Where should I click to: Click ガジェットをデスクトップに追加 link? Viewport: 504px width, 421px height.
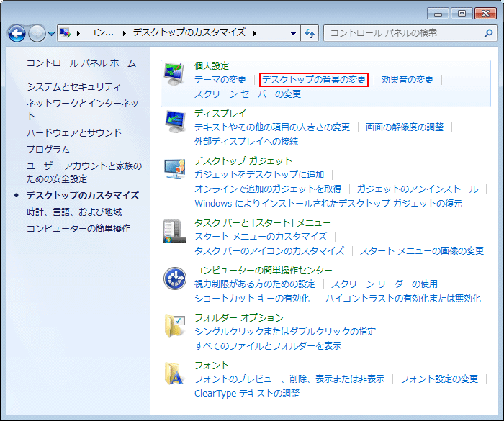(259, 174)
